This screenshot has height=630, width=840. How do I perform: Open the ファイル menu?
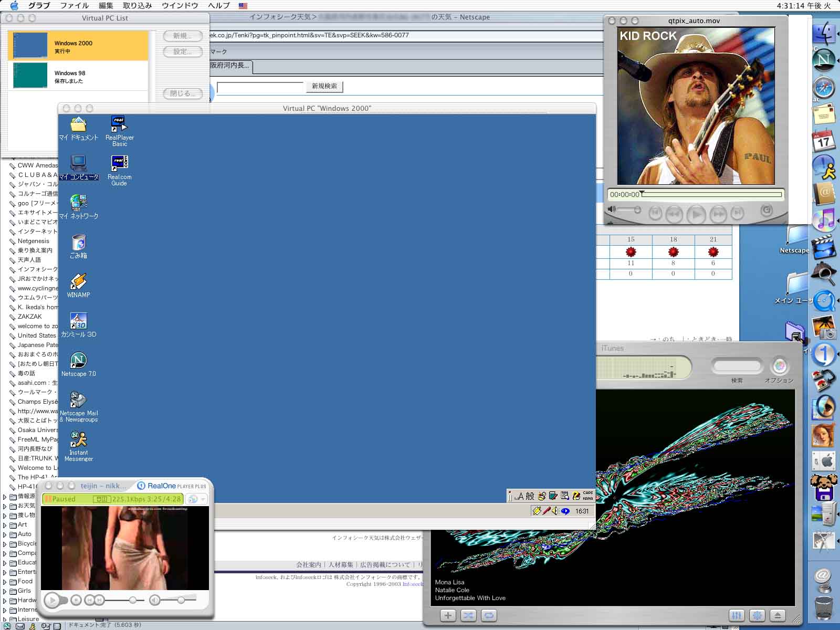[x=75, y=5]
